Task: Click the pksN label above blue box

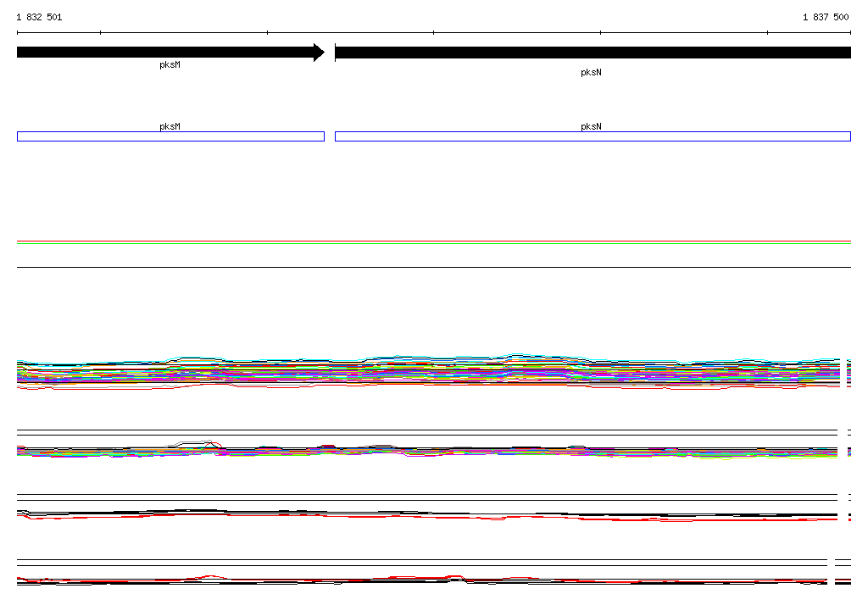Action: [x=591, y=126]
